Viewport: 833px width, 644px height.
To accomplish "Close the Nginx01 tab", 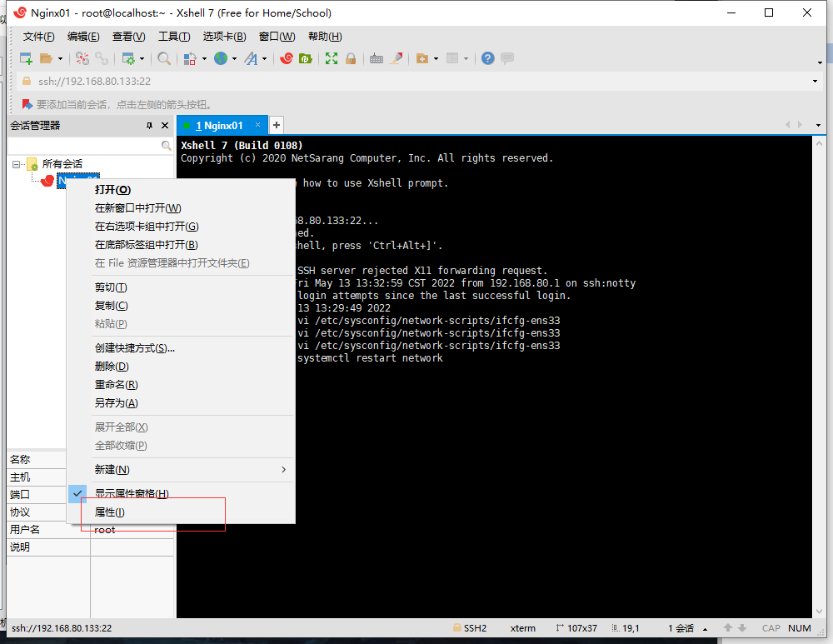I will click(257, 125).
